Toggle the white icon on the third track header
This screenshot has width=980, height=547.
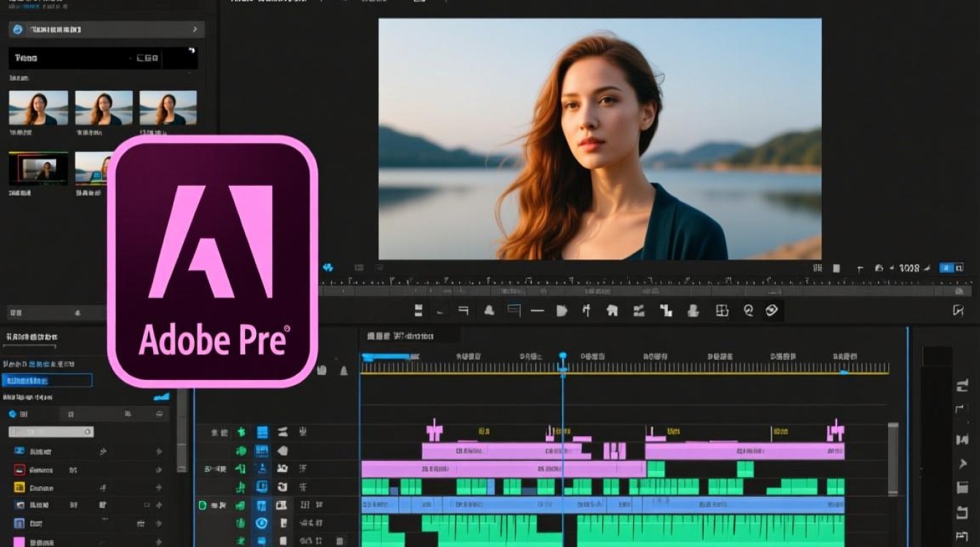tap(282, 468)
